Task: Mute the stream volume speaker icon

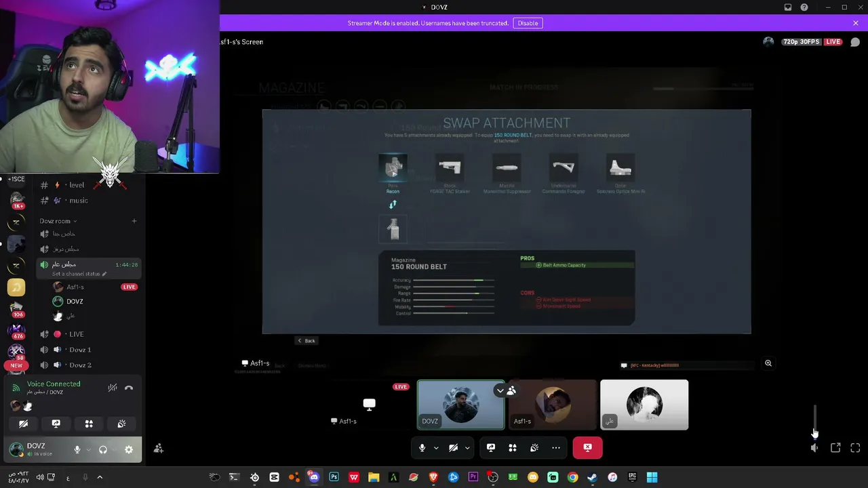Action: pos(814,448)
